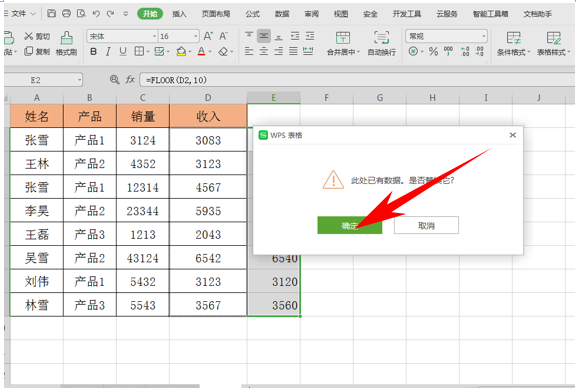Center text horizontally

pos(264,51)
